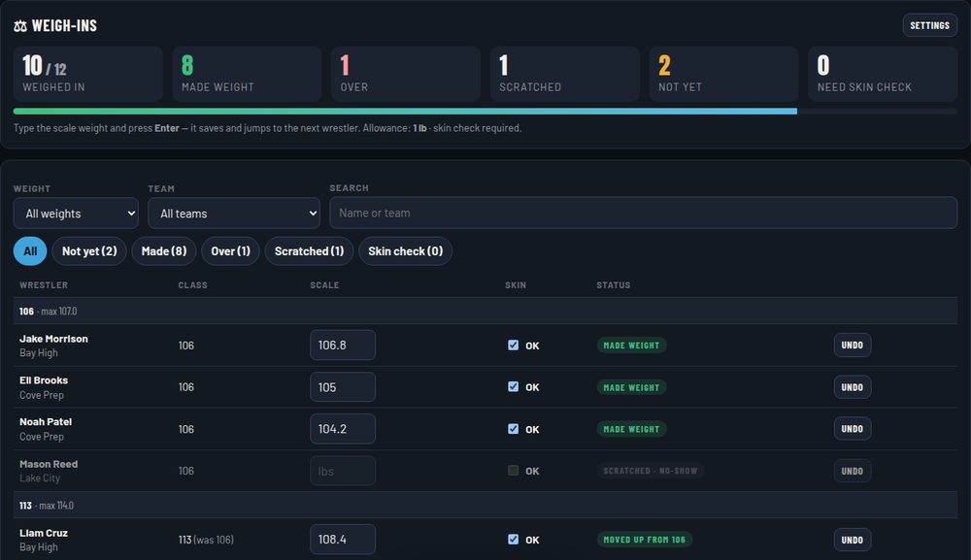
Task: Click the name Noah Patel
Action: [x=46, y=421]
